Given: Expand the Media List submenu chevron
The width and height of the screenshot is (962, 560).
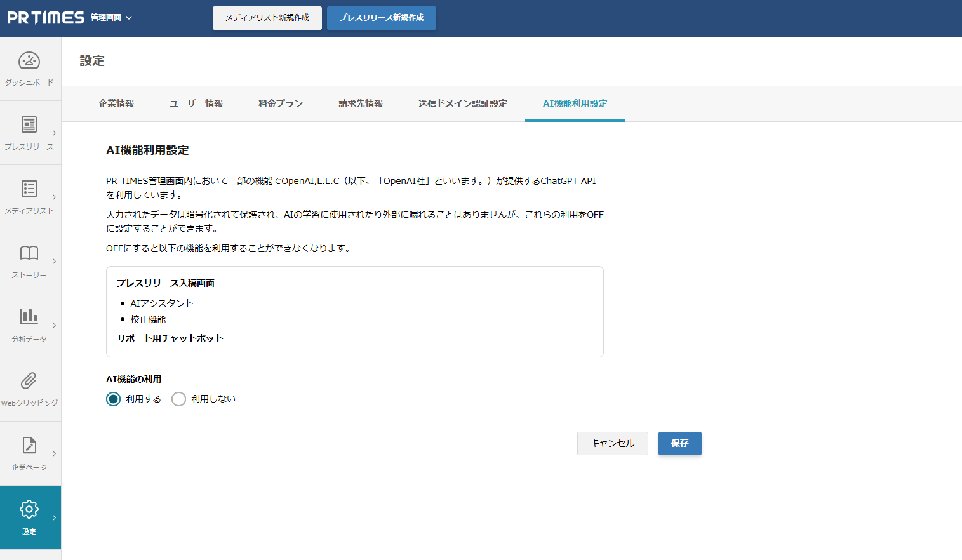Looking at the screenshot, I should click(x=55, y=197).
